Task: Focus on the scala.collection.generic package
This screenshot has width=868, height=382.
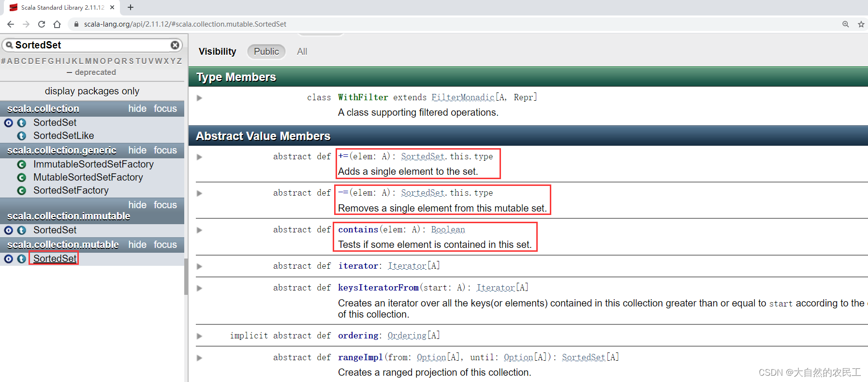Action: click(x=165, y=150)
